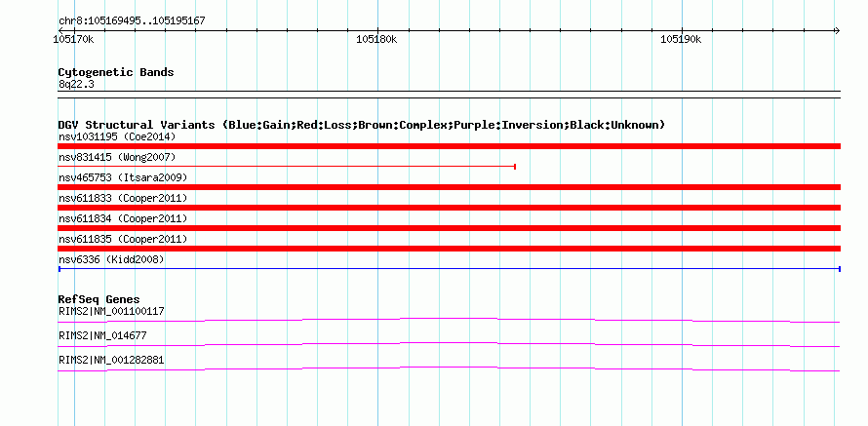Click the red bar under nsv611835
Image resolution: width=868 pixels, height=426 pixels.
(449, 249)
